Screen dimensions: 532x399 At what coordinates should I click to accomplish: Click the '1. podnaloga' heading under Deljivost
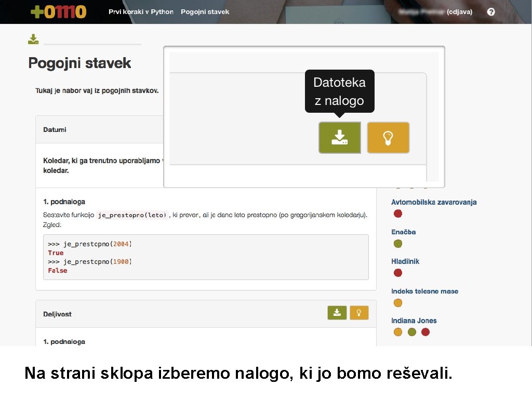pyautogui.click(x=64, y=342)
